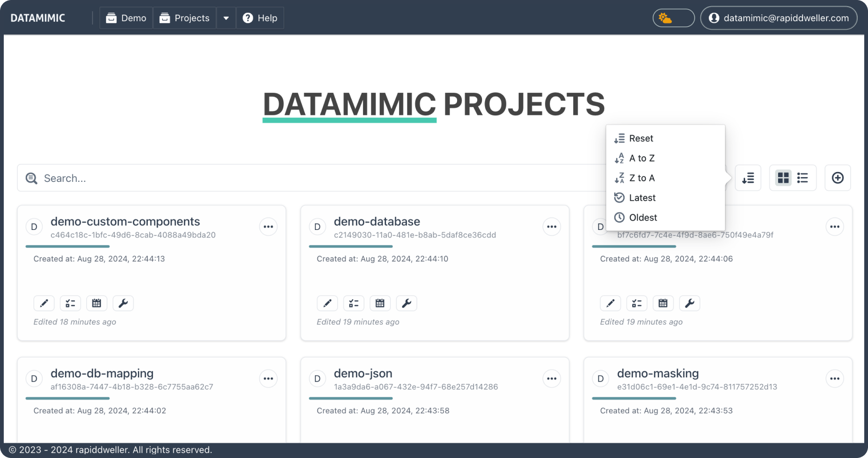This screenshot has height=458, width=868.
Task: Click the task list icon on bf7c6fd7 project
Action: tap(637, 303)
